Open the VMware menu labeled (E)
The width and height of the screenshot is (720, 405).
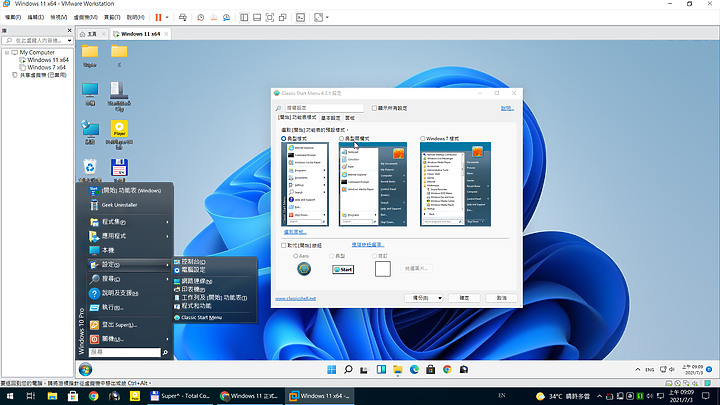pos(35,17)
